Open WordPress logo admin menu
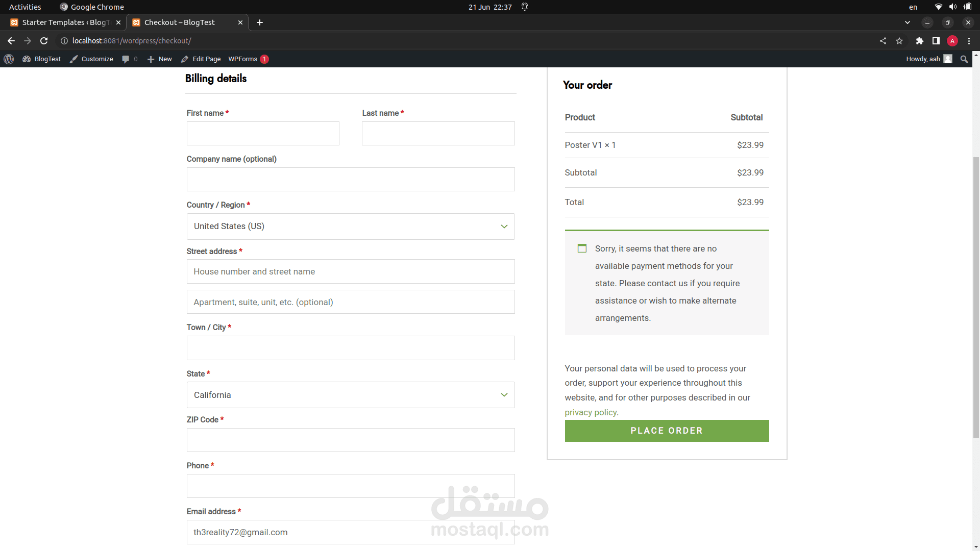Viewport: 980px width, 551px height. pyautogui.click(x=9, y=59)
